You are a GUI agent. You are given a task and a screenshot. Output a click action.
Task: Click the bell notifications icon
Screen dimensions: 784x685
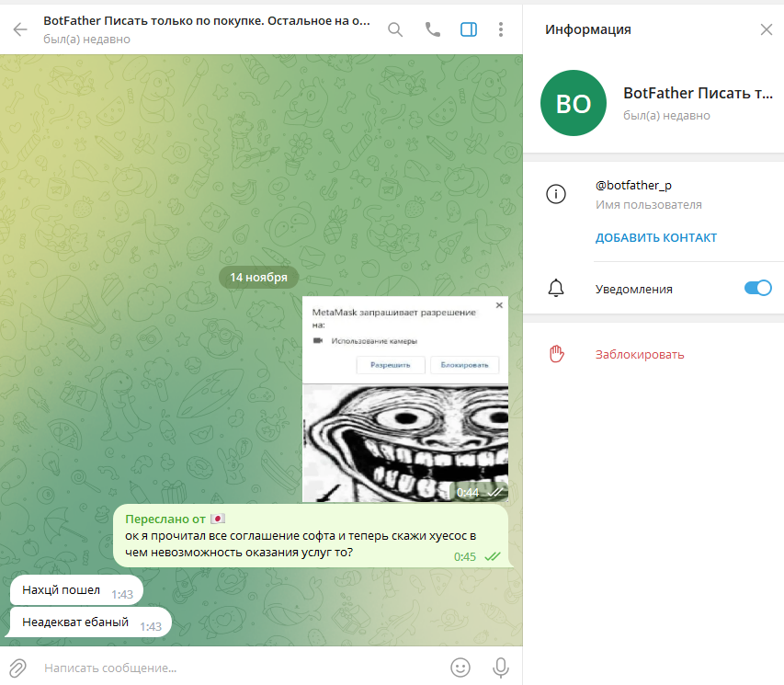[556, 289]
